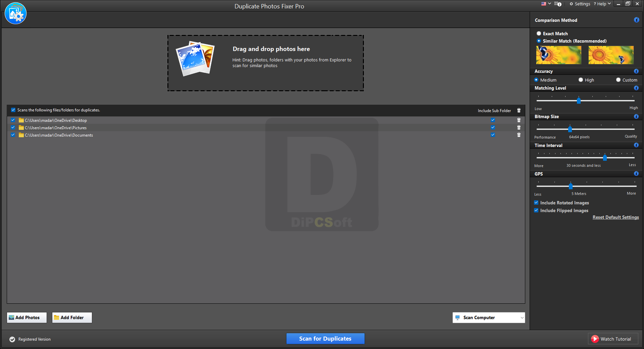The image size is (644, 349).
Task: Click the Matching Level slider handle
Action: click(579, 101)
